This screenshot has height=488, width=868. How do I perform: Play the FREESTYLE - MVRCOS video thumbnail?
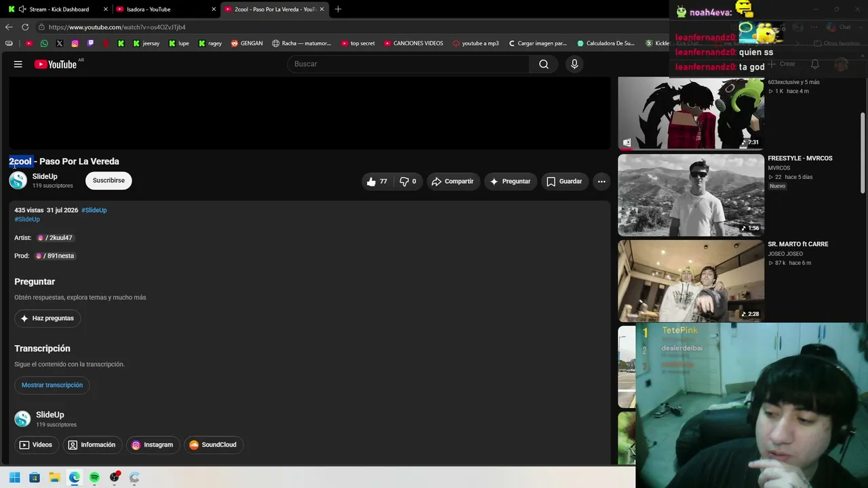point(691,195)
